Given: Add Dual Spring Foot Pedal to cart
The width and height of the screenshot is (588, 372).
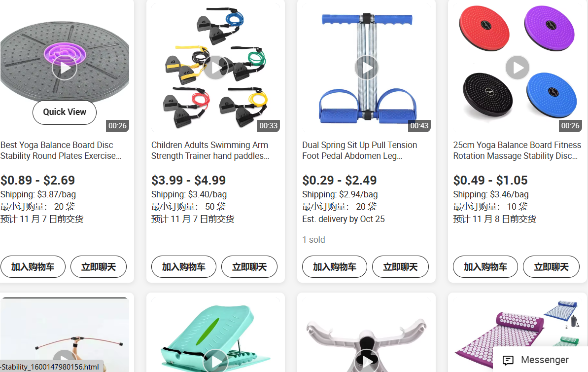Looking at the screenshot, I should (x=335, y=267).
